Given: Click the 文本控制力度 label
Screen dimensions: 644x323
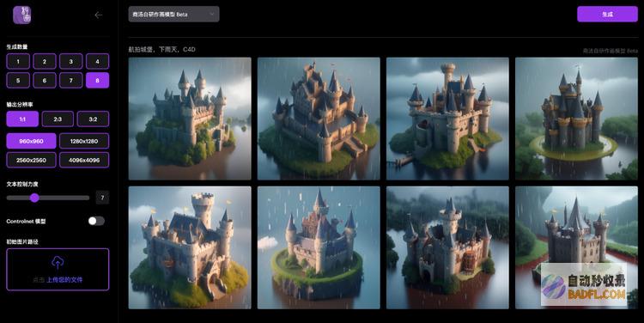Looking at the screenshot, I should [x=22, y=184].
